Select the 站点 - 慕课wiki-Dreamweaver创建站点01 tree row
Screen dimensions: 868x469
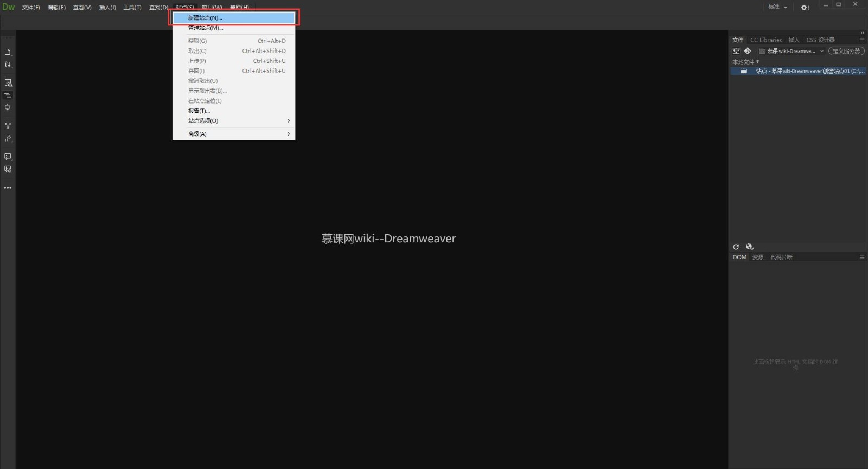(x=798, y=71)
